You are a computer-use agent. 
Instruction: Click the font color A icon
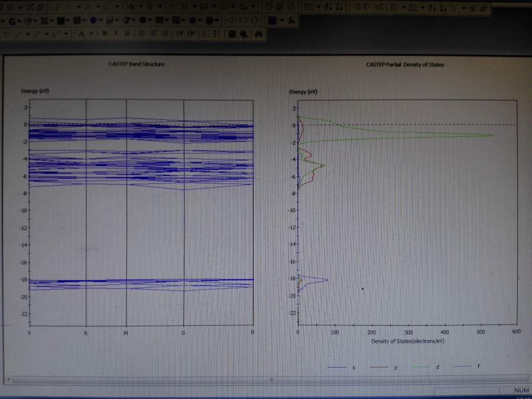pyautogui.click(x=82, y=34)
